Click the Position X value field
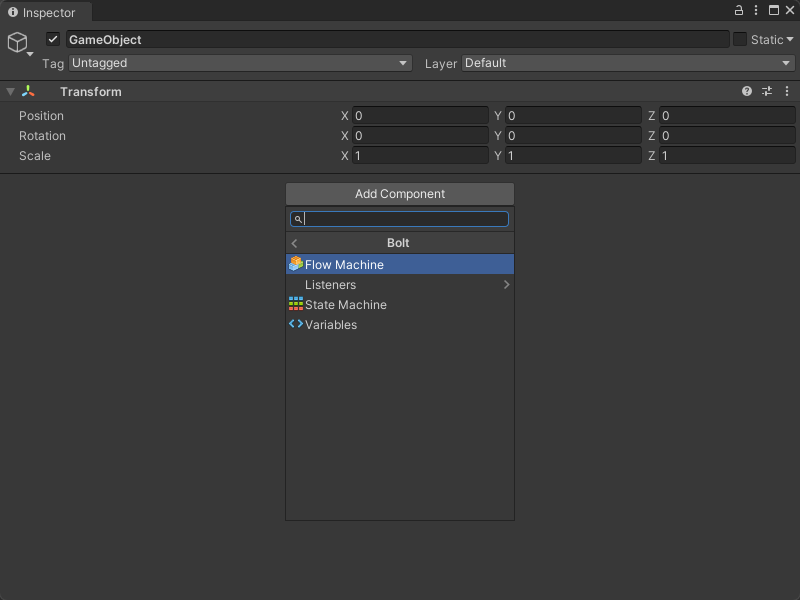This screenshot has width=800, height=600. [x=420, y=116]
